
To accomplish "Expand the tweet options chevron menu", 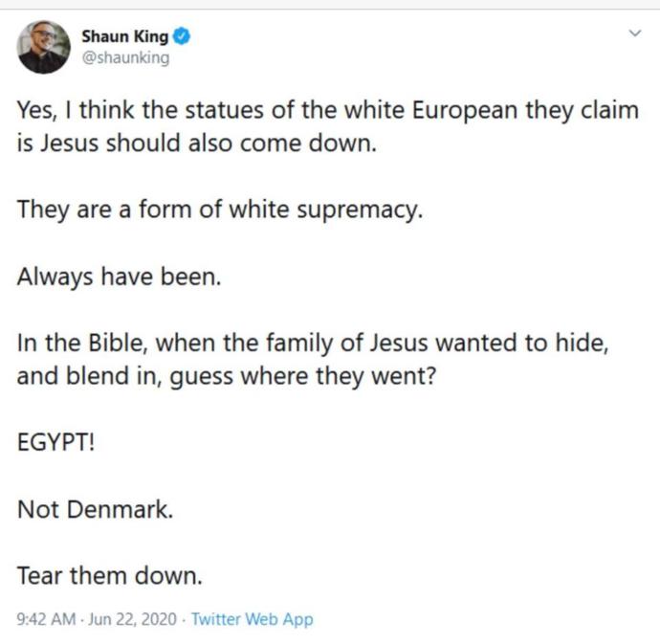I will coord(635,33).
